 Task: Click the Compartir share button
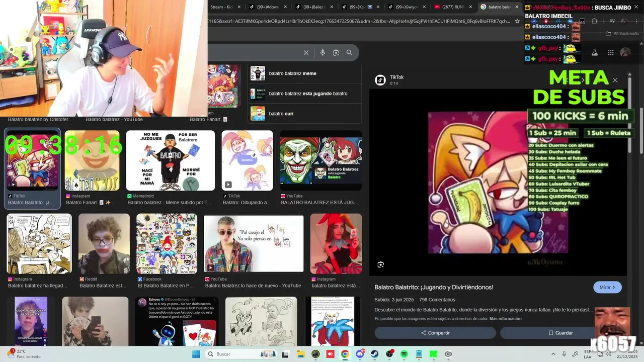435,333
